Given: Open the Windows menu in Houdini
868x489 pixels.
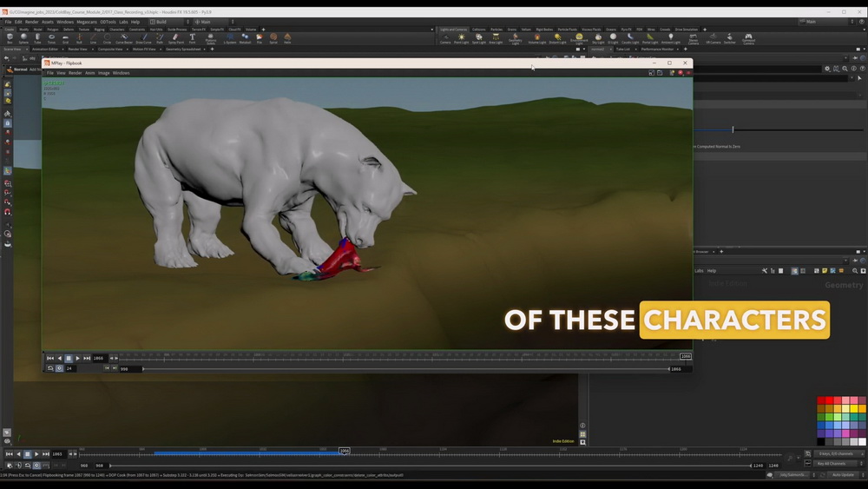Looking at the screenshot, I should coord(65,22).
